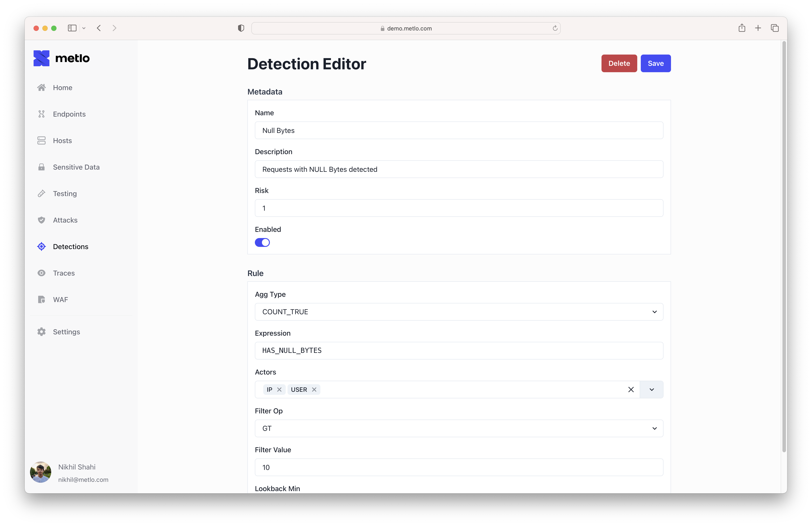Expand the Actors dropdown chevron
The image size is (812, 526).
coord(651,390)
